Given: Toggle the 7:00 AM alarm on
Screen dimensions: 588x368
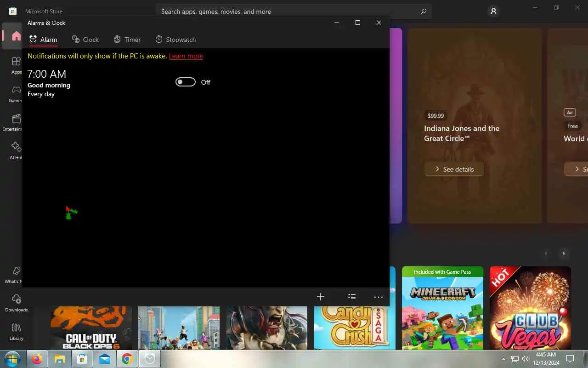Looking at the screenshot, I should [x=186, y=82].
